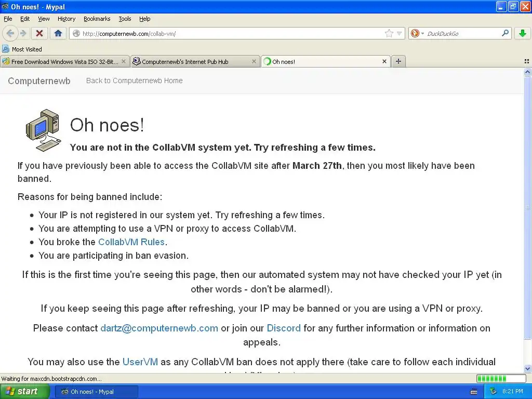532x399 pixels.
Task: Click the bold March 27th text
Action: point(317,166)
